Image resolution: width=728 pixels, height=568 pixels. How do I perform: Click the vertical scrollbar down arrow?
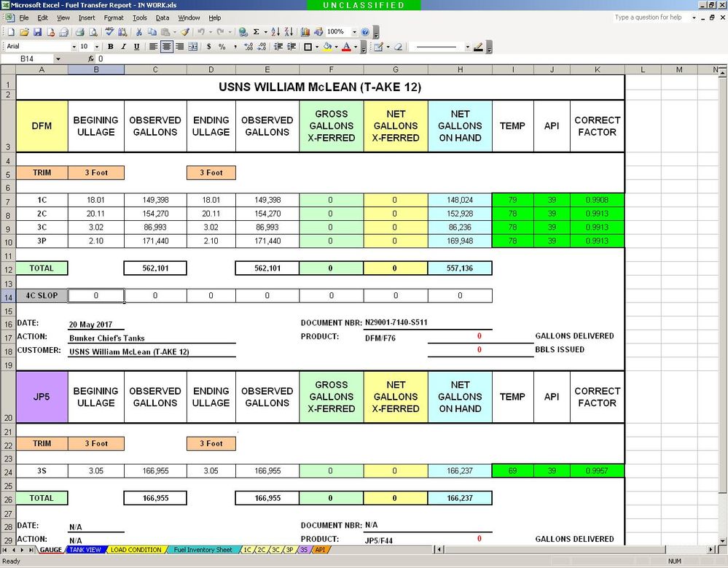pos(722,540)
